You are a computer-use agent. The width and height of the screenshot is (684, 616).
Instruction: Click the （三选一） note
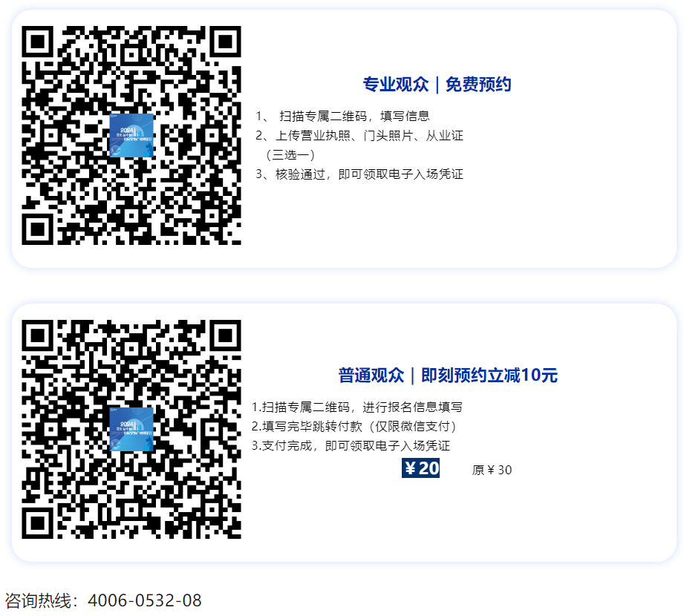point(290,155)
